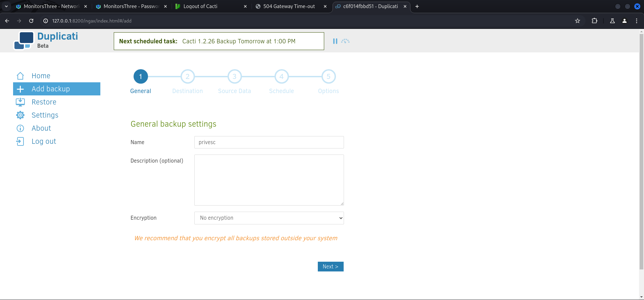Click into the Description text area

(x=269, y=180)
